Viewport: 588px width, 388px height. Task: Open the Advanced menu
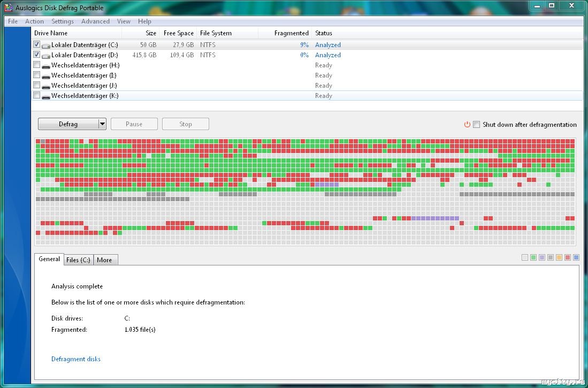(x=95, y=21)
